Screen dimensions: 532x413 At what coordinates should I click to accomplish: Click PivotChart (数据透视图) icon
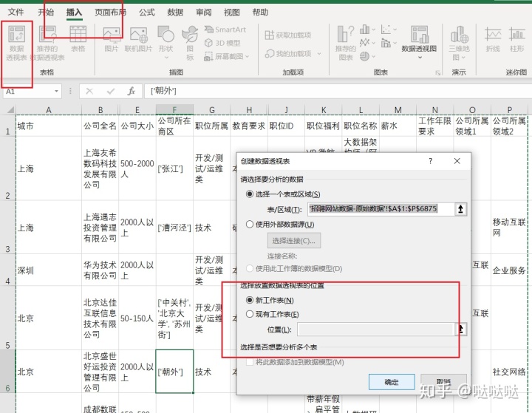420,35
